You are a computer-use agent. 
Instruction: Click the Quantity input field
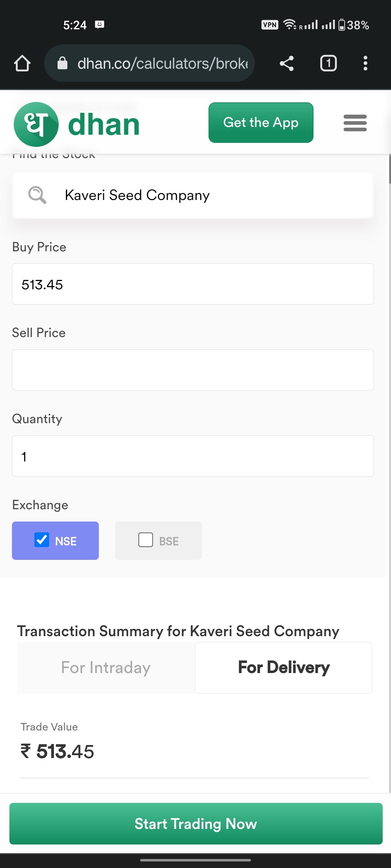pyautogui.click(x=193, y=456)
